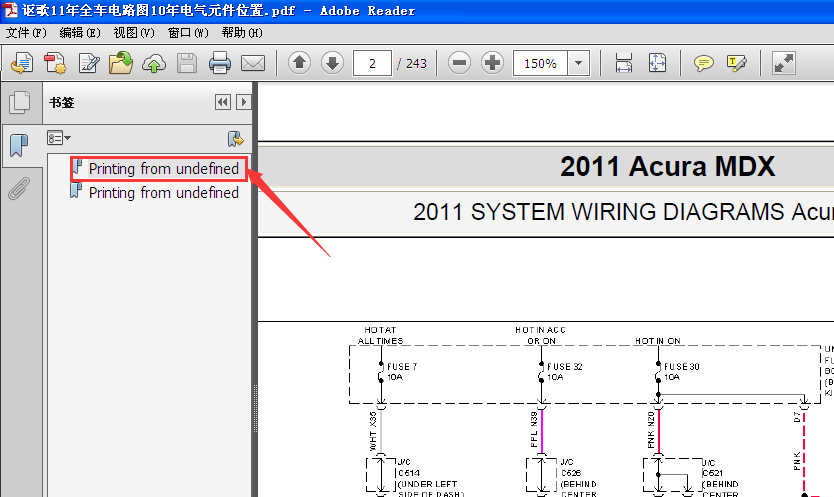Toggle the bookmarks panel icon
Viewport: 834px width, 497px height.
(x=19, y=145)
